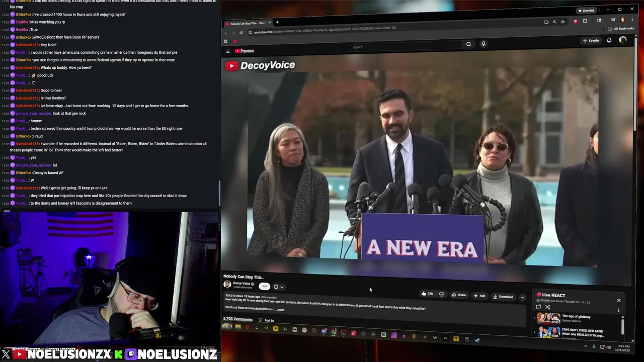Open Sort by comments dropdown

pos(267,320)
